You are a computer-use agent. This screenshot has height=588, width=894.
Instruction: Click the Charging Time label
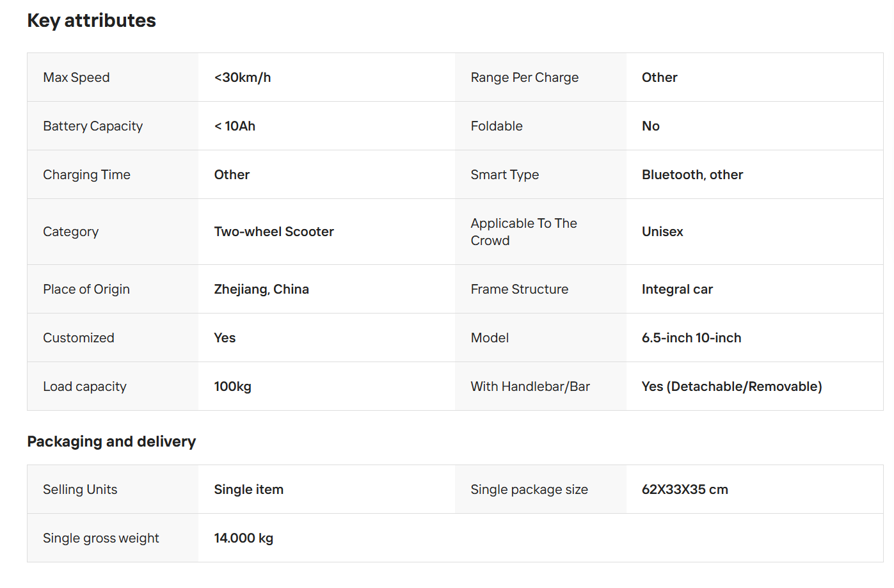click(x=86, y=175)
